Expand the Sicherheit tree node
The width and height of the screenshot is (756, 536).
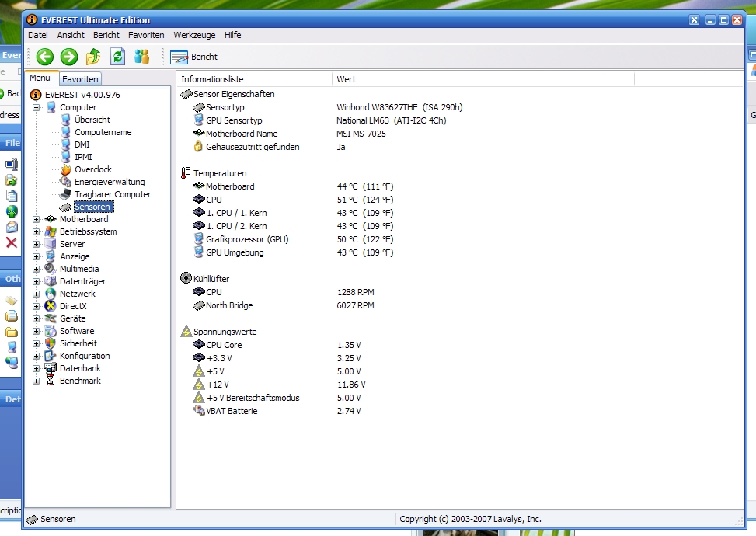pyautogui.click(x=37, y=343)
